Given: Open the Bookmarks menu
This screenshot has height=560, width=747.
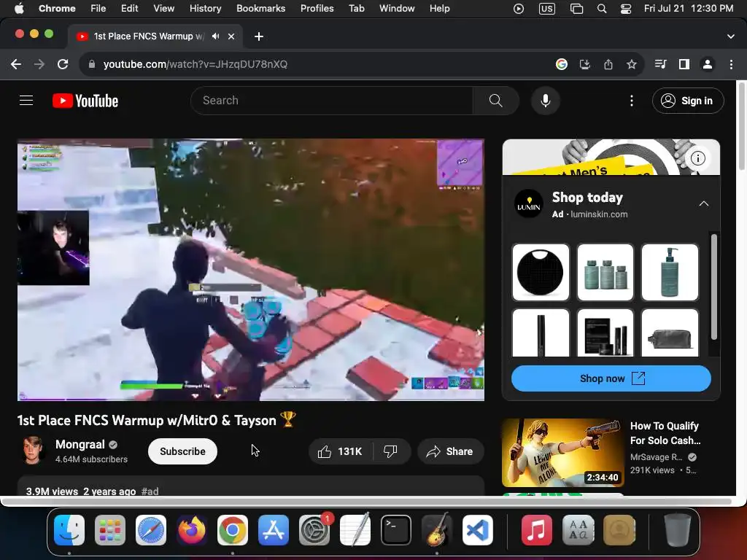Looking at the screenshot, I should coord(260,9).
